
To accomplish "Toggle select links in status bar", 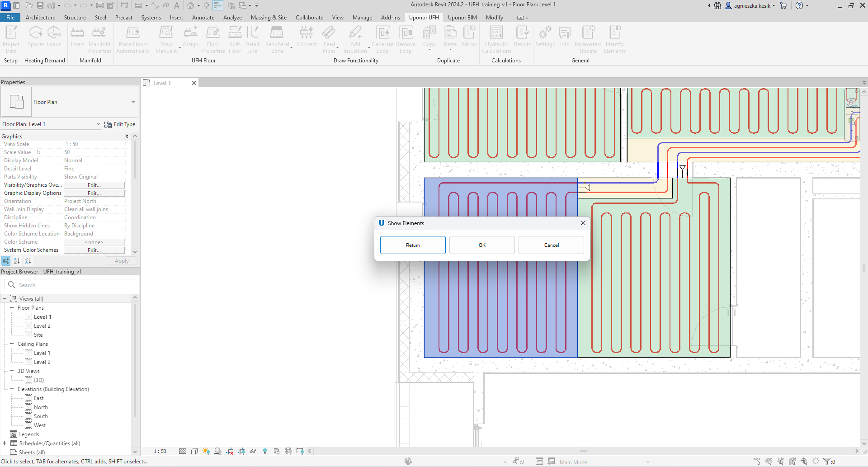I will point(757,461).
